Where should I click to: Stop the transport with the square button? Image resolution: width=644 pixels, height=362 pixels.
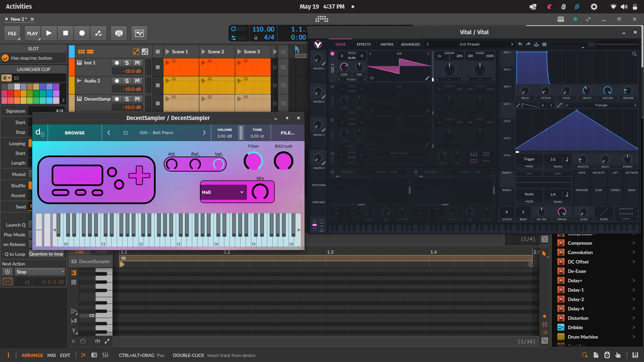point(65,33)
